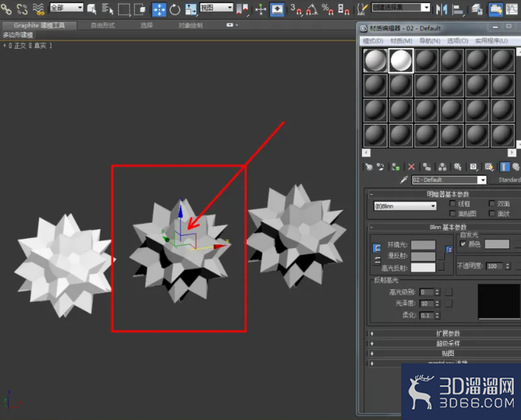The width and height of the screenshot is (521, 420).
Task: Click the Material ID Channel icon
Action: coord(474,167)
